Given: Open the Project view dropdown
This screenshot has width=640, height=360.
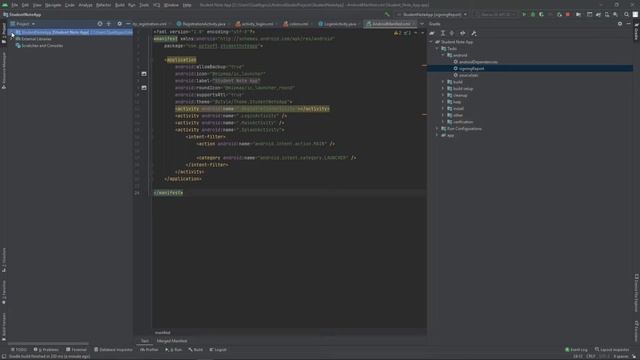Looking at the screenshot, I should (23, 24).
